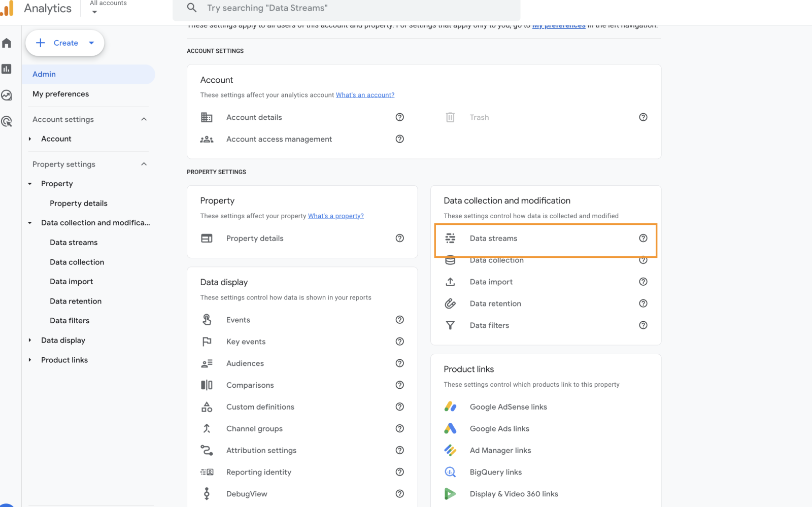Click the Data import upload icon
The height and width of the screenshot is (507, 812).
(450, 282)
